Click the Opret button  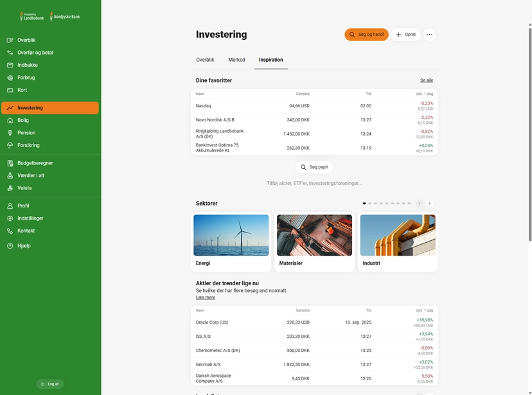406,35
